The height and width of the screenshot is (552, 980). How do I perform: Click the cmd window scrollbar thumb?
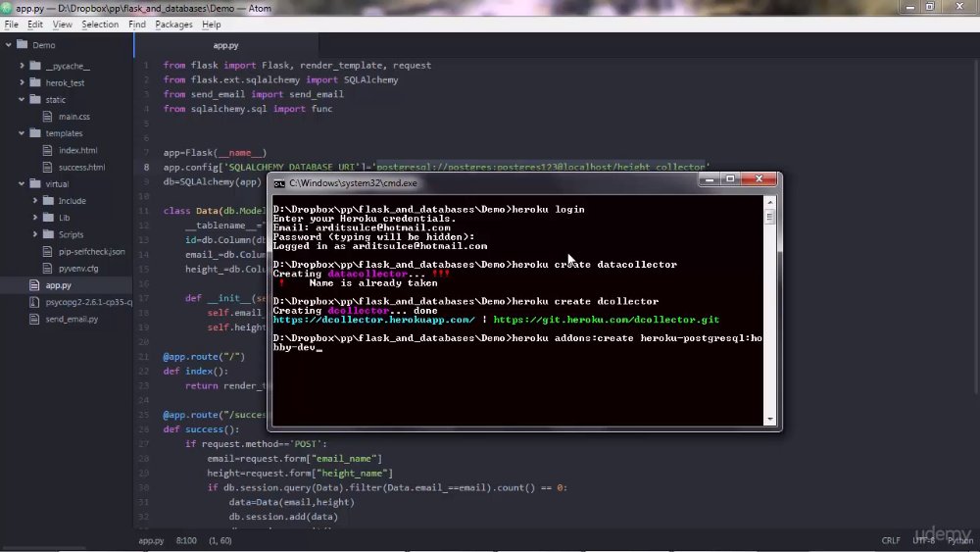pyautogui.click(x=770, y=217)
